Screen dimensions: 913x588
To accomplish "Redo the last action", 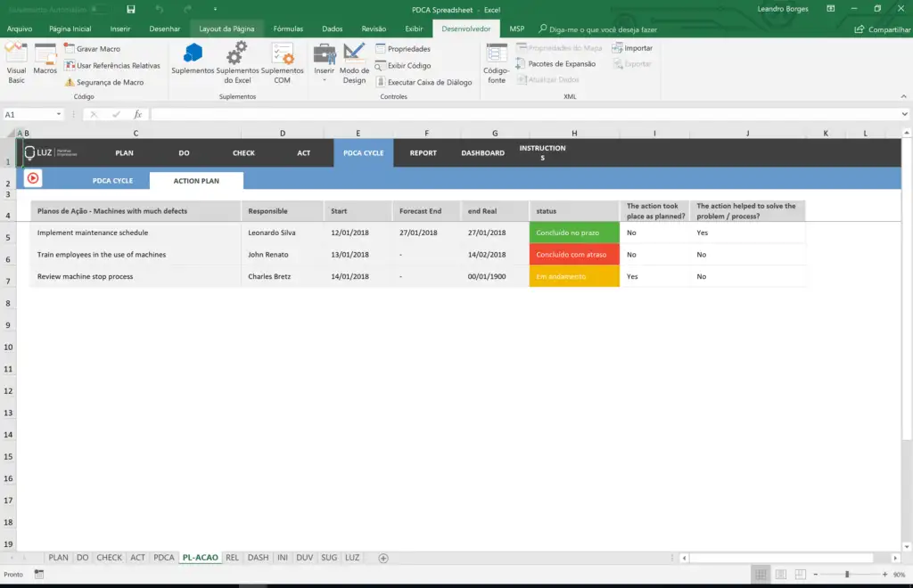I will coord(187,9).
